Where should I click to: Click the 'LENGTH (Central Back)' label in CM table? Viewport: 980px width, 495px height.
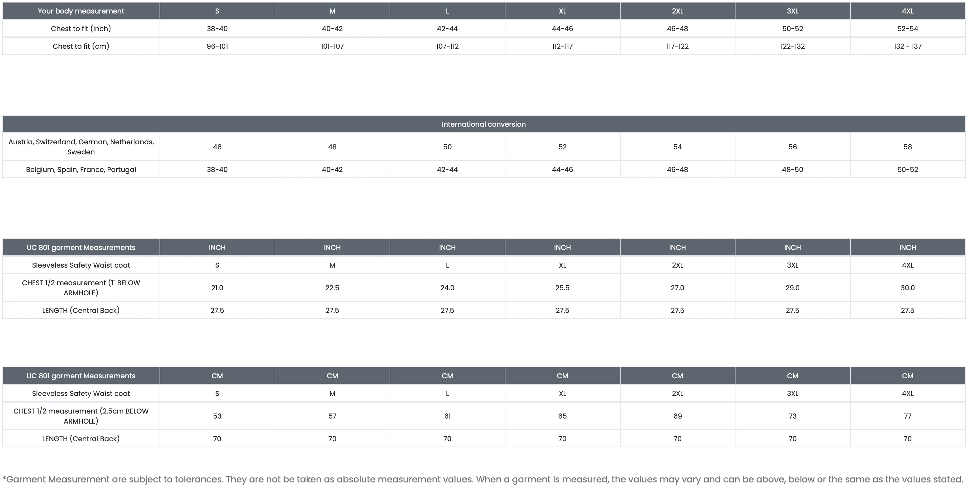pyautogui.click(x=81, y=439)
